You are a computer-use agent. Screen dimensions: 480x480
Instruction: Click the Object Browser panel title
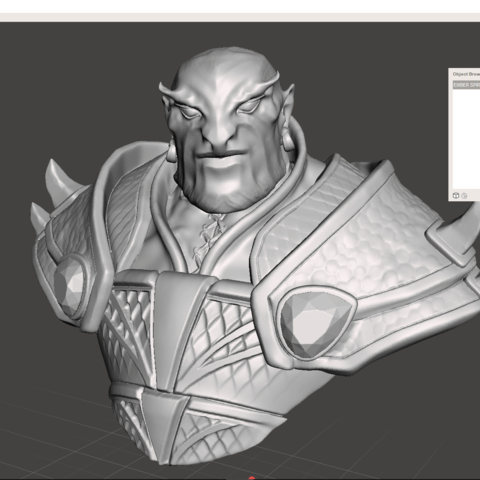pos(466,74)
